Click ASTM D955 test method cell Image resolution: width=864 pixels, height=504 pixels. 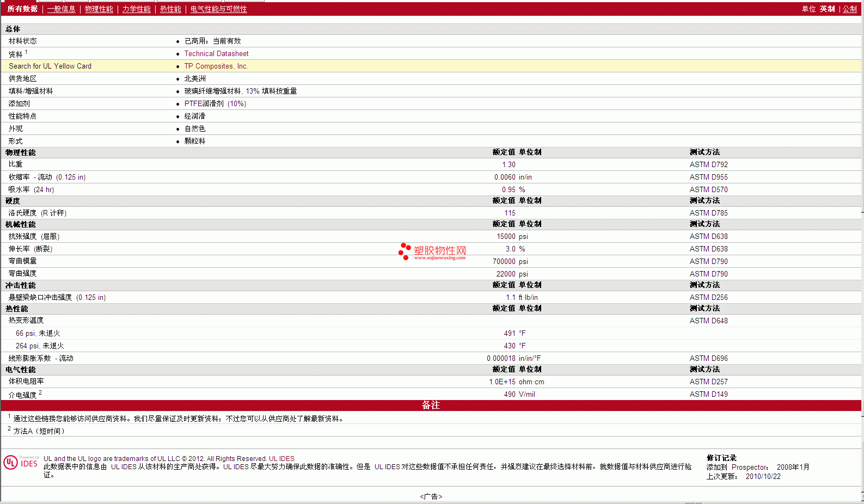tap(708, 177)
